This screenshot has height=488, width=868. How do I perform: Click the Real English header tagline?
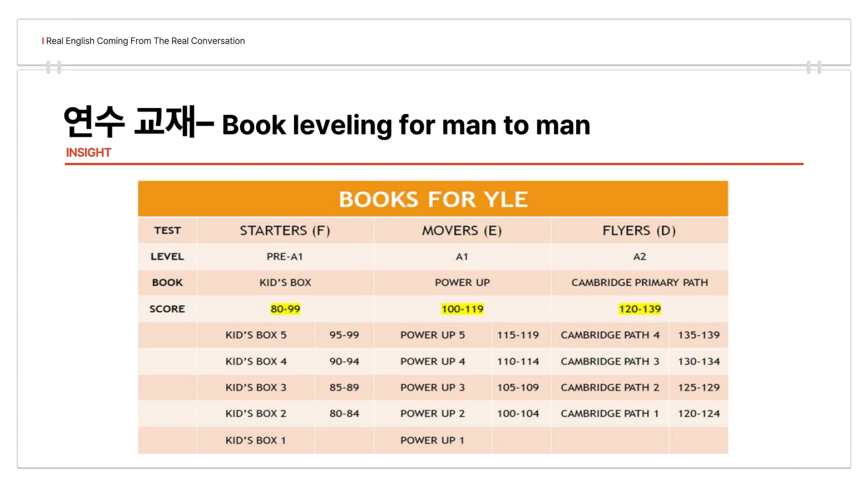145,41
